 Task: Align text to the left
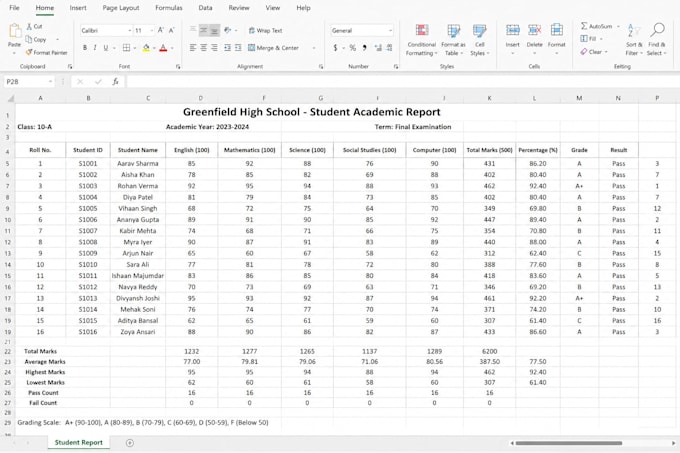tap(193, 48)
